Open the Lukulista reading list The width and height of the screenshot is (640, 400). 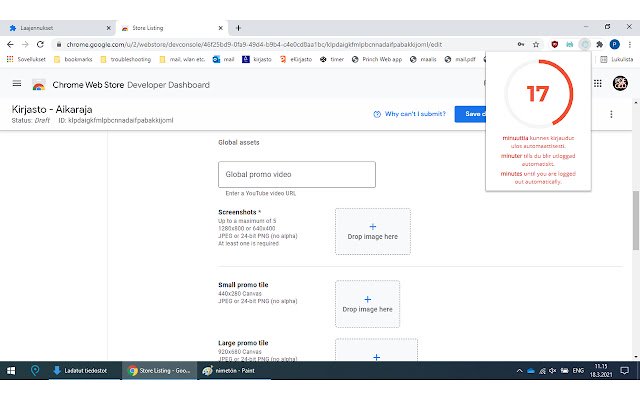(x=617, y=59)
